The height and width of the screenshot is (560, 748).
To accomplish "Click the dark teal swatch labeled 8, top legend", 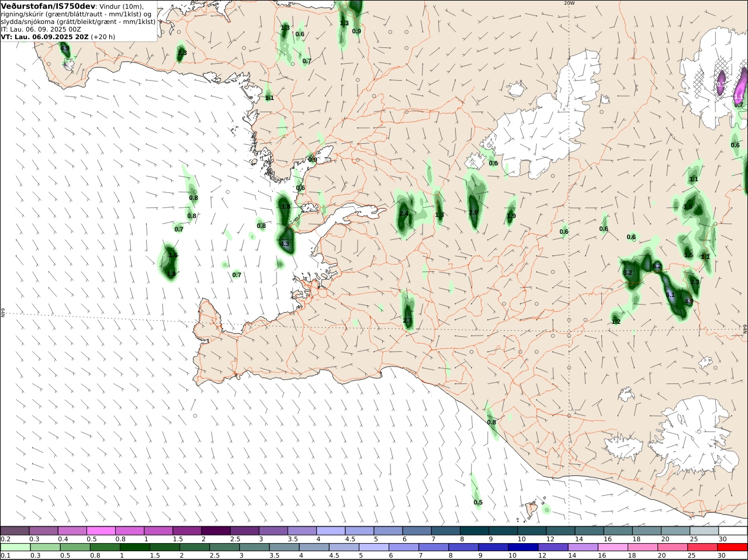I will pos(475,530).
